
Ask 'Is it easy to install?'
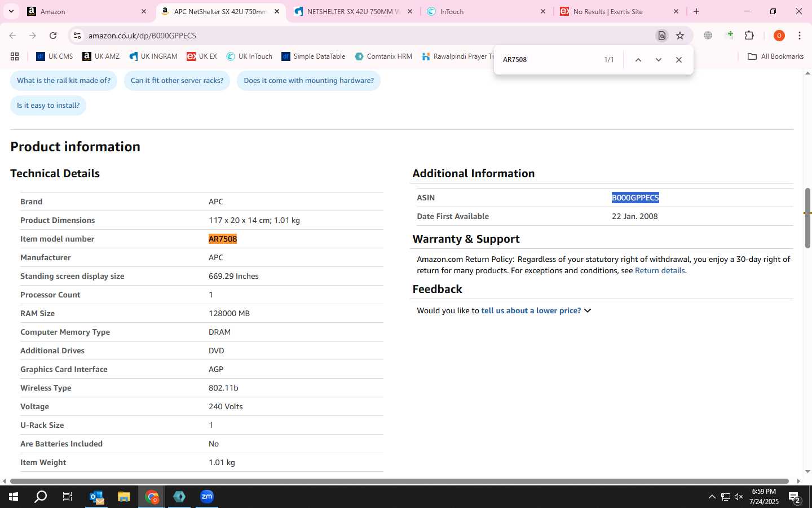pyautogui.click(x=48, y=106)
